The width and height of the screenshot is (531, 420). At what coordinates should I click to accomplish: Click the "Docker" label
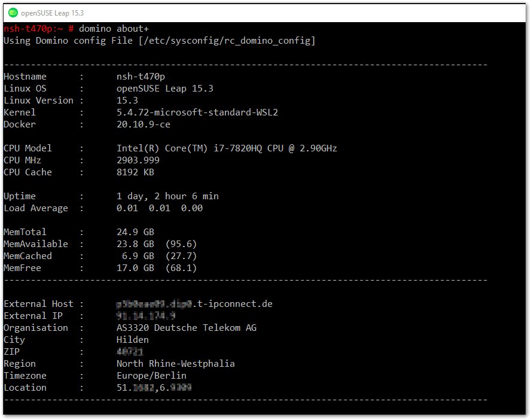tap(20, 124)
